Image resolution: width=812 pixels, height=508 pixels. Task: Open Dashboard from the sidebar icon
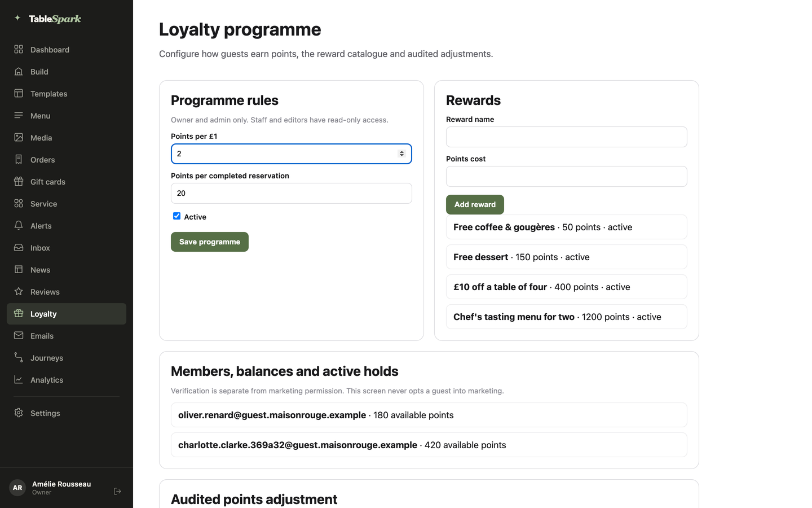click(x=19, y=50)
